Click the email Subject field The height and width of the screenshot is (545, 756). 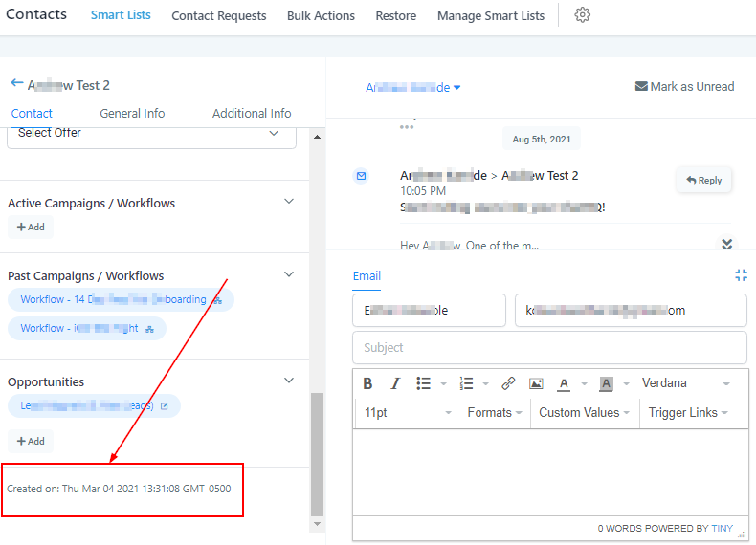pyautogui.click(x=549, y=348)
